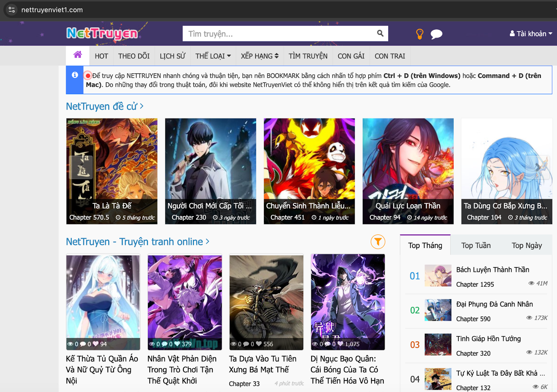The width and height of the screenshot is (557, 392).
Task: Open browser site information icon
Action: click(x=11, y=10)
